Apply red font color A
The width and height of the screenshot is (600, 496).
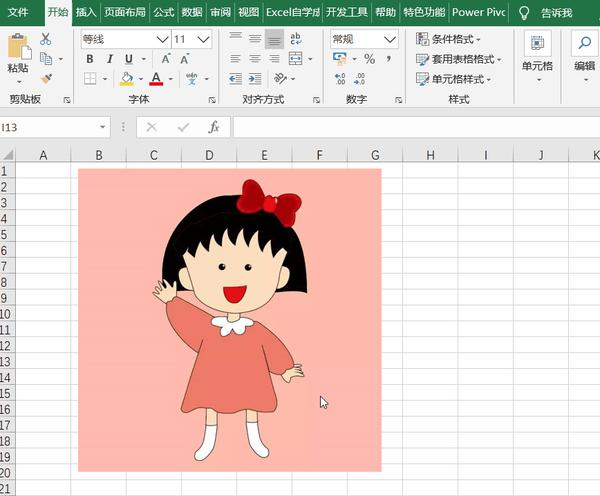coord(156,79)
